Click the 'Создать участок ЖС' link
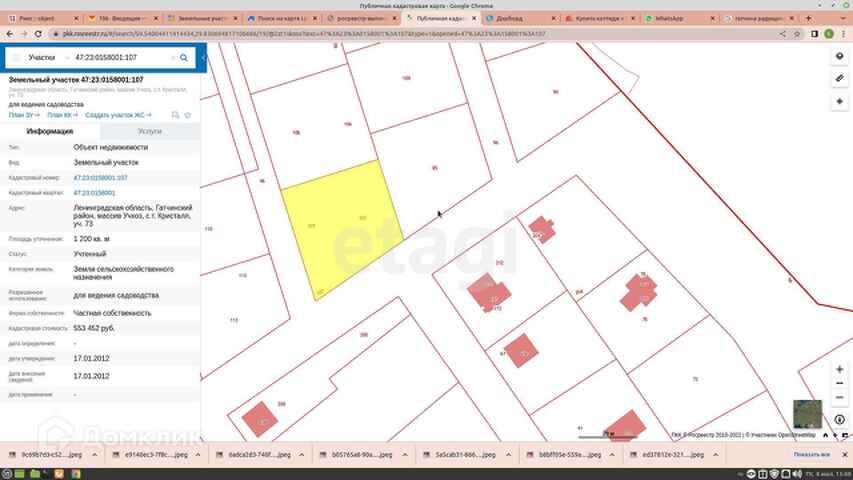The image size is (853, 480). 118,115
